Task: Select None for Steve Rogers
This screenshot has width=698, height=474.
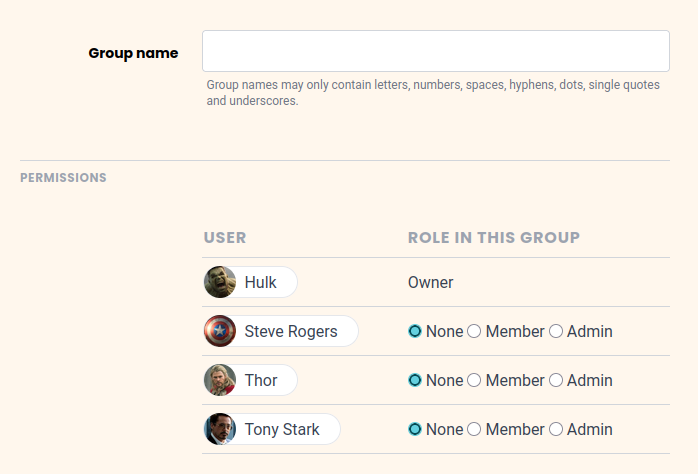Action: (415, 331)
